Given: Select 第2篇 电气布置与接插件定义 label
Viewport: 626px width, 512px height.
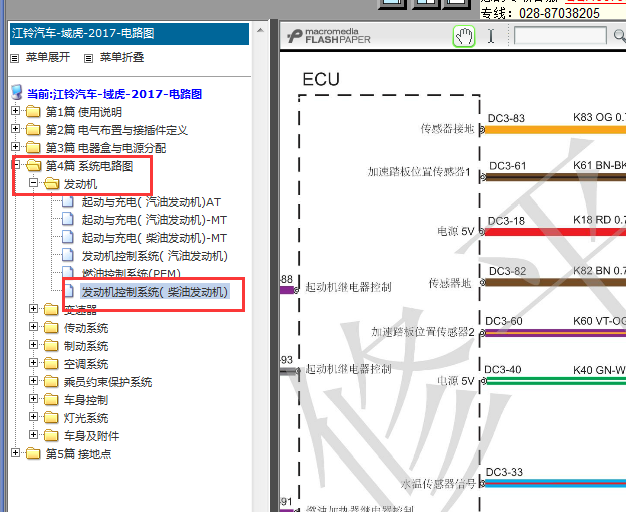Looking at the screenshot, I should [x=117, y=130].
